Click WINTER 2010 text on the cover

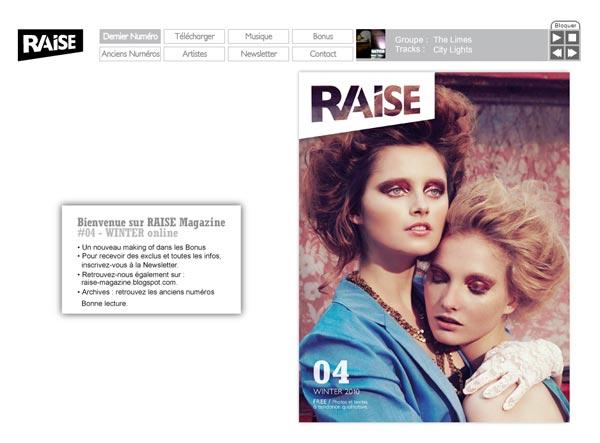click(x=336, y=391)
